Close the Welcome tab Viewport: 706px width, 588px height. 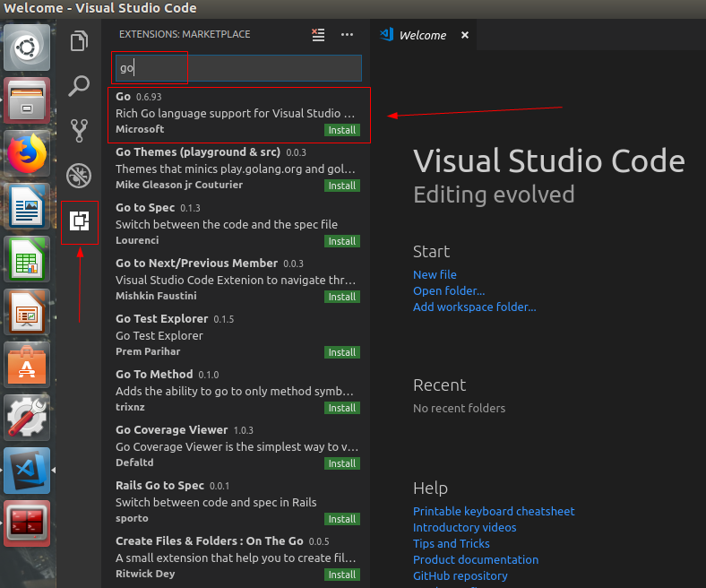(464, 36)
